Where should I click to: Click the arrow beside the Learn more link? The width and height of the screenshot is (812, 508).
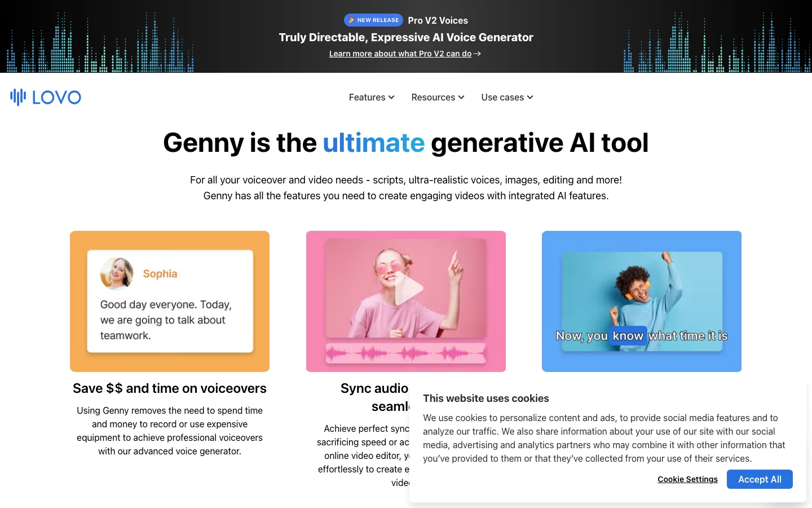(x=477, y=54)
